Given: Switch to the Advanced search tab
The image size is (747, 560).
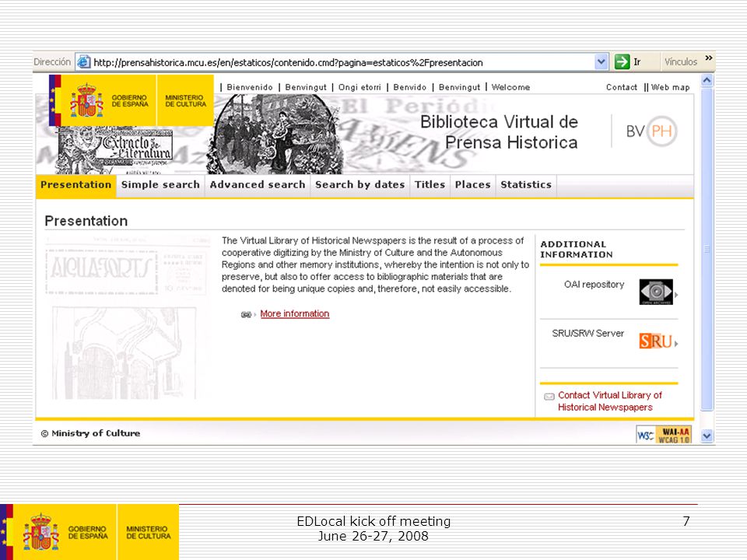Looking at the screenshot, I should tap(258, 185).
